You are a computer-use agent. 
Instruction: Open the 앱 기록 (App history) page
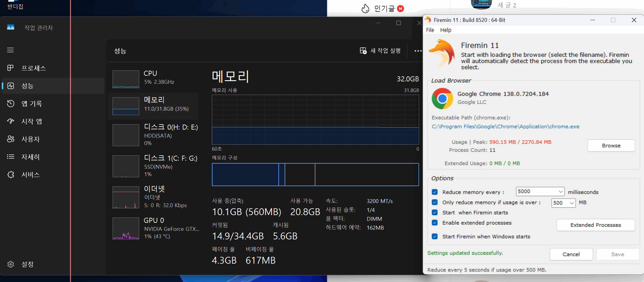pos(53,104)
